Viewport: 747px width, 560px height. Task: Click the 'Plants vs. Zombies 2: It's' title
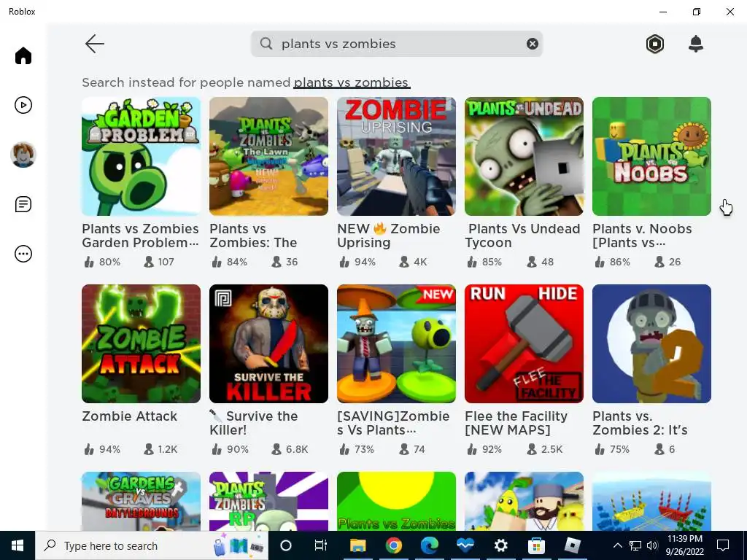[x=640, y=423]
